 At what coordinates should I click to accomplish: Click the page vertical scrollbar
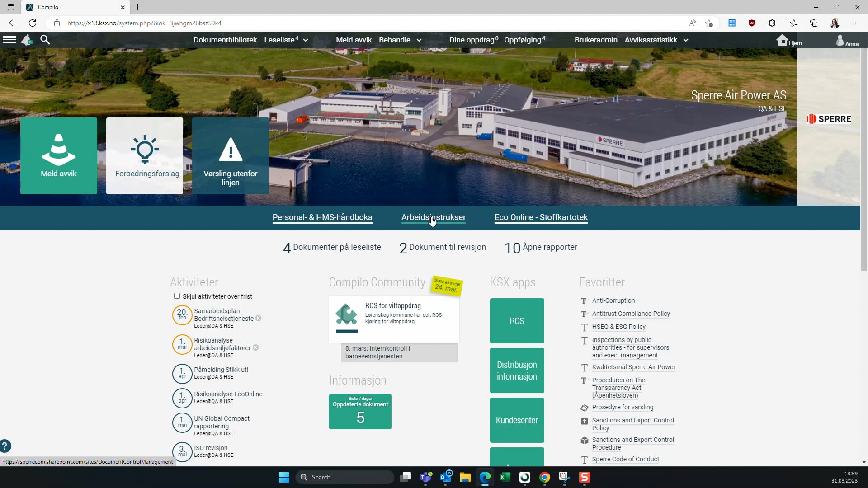click(864, 158)
